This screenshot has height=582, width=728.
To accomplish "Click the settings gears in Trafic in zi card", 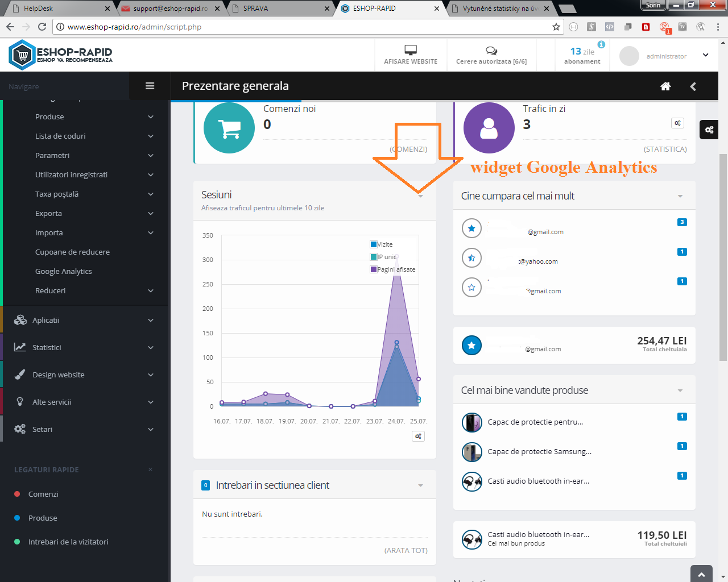I will [677, 123].
